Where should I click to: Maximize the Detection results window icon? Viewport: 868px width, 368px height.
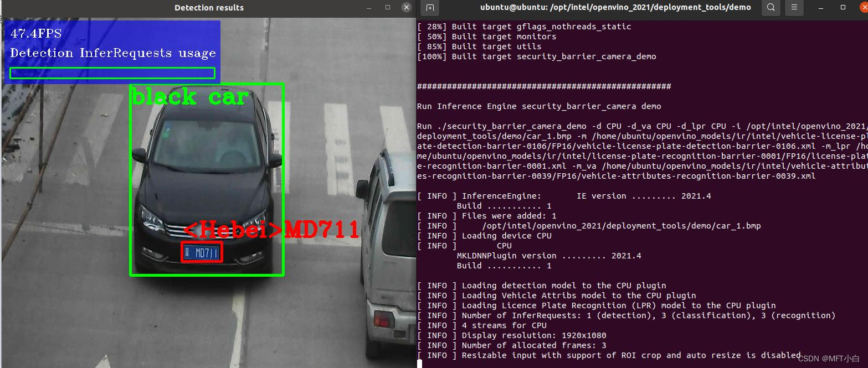pyautogui.click(x=388, y=7)
